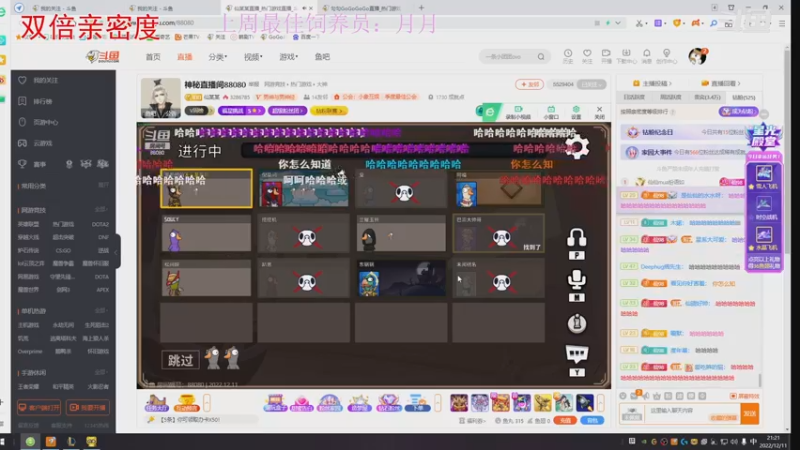Click the blue 背包 button
This screenshot has width=800, height=450.
click(592, 420)
